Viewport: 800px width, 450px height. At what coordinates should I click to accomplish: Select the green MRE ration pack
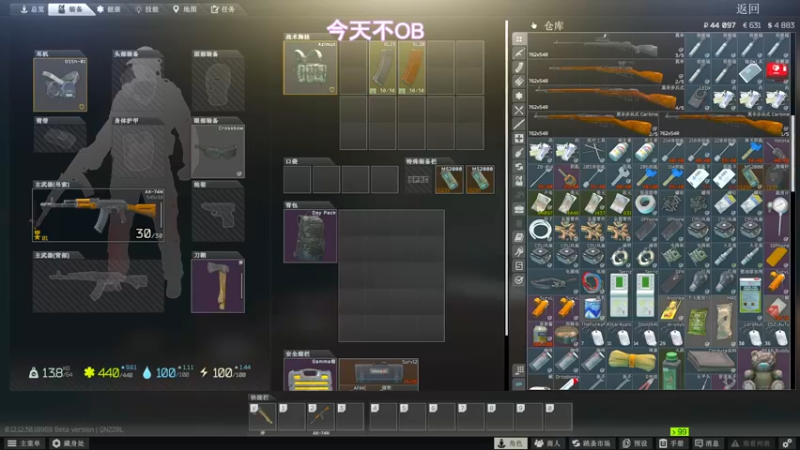[x=697, y=323]
